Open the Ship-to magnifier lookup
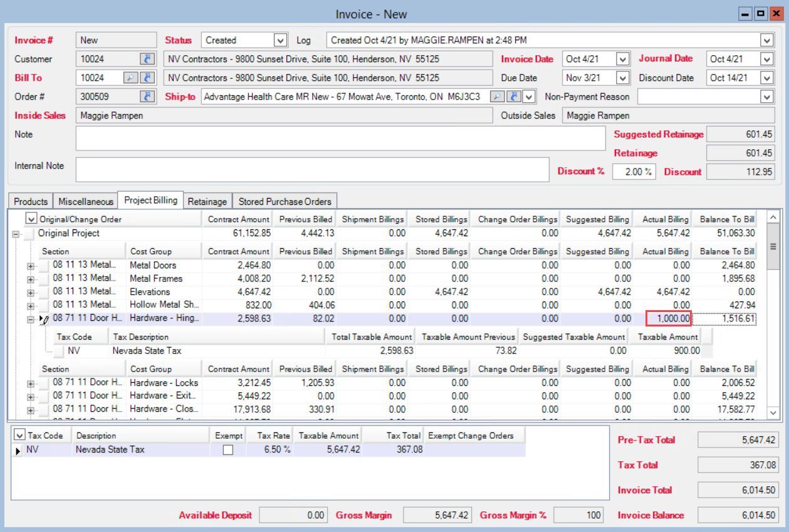The width and height of the screenshot is (789, 532). [496, 96]
